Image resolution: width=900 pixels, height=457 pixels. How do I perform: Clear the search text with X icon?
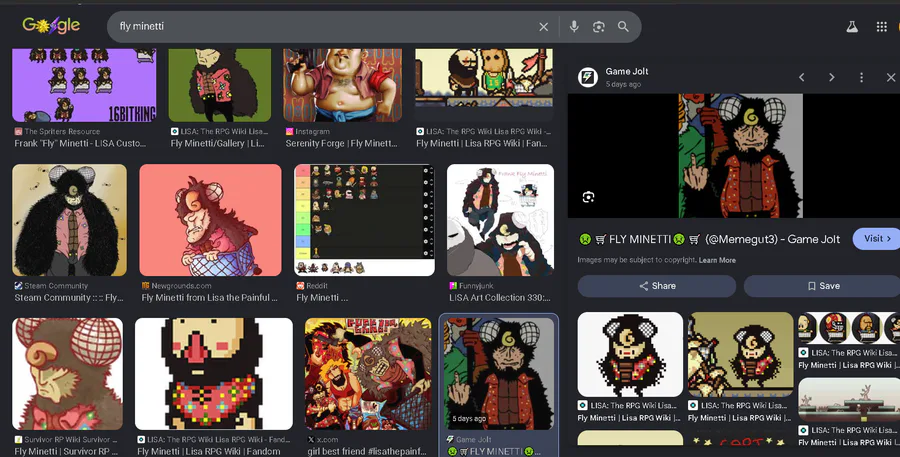pos(543,27)
